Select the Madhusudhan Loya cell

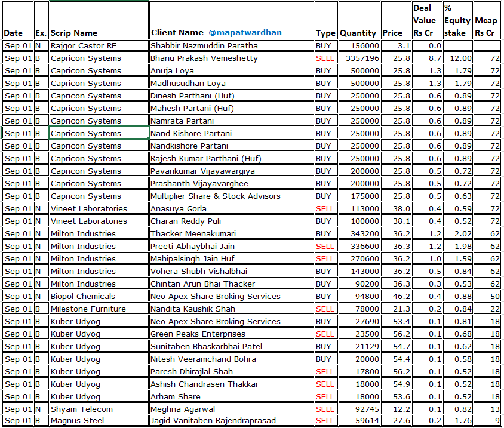pos(232,83)
